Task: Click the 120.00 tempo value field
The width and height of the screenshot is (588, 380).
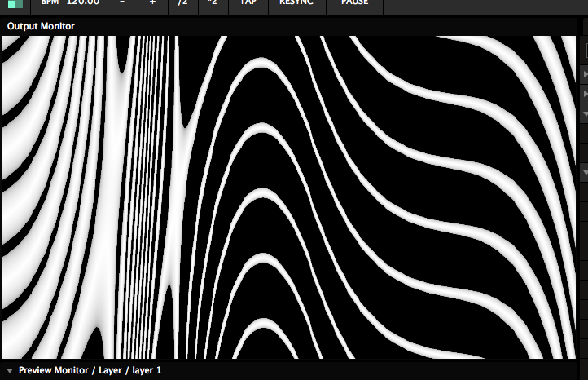Action: pyautogui.click(x=82, y=3)
